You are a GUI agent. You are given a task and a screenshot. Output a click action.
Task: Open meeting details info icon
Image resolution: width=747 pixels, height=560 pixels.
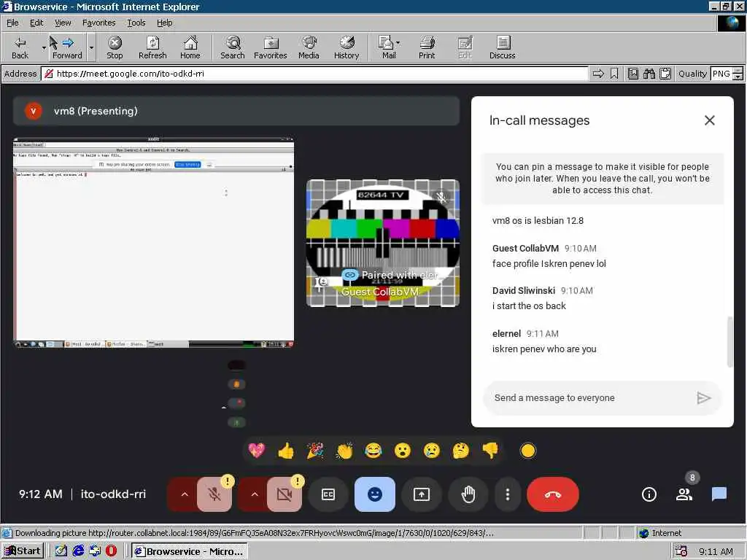click(x=649, y=494)
